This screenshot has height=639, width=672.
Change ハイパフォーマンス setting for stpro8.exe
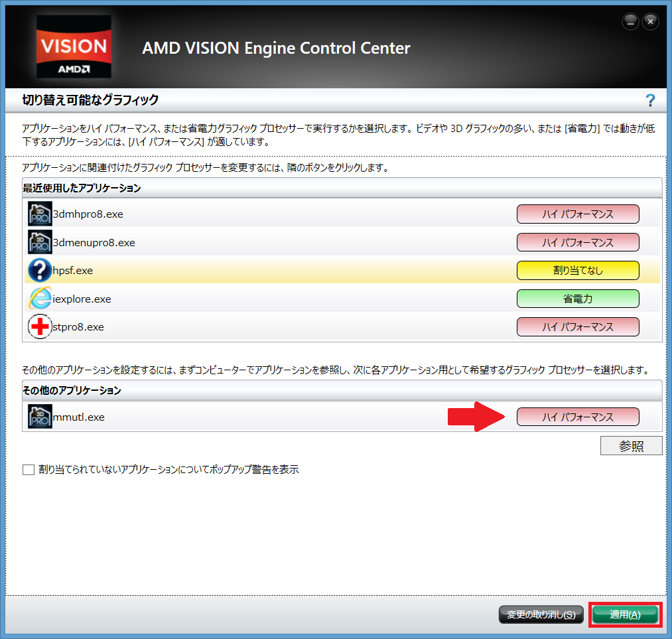coord(577,327)
